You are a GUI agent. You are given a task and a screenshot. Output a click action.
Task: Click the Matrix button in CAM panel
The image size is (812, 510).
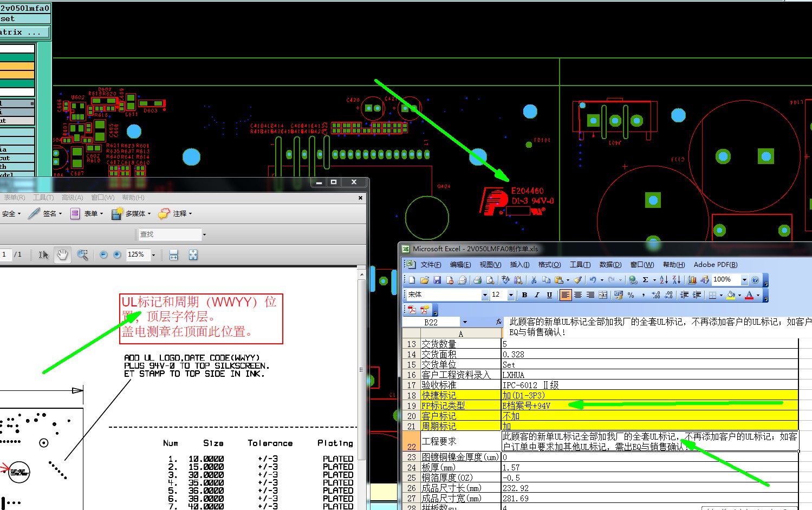(x=24, y=32)
